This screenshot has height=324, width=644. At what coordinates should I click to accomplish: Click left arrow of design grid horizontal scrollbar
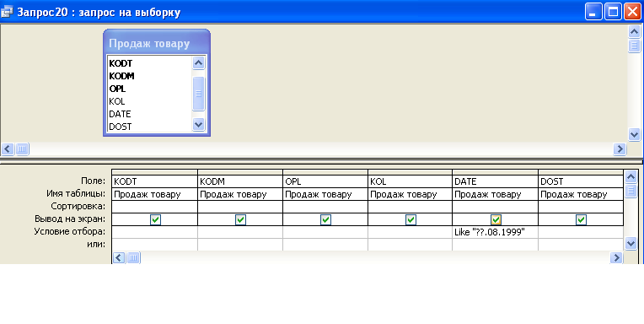(x=119, y=258)
